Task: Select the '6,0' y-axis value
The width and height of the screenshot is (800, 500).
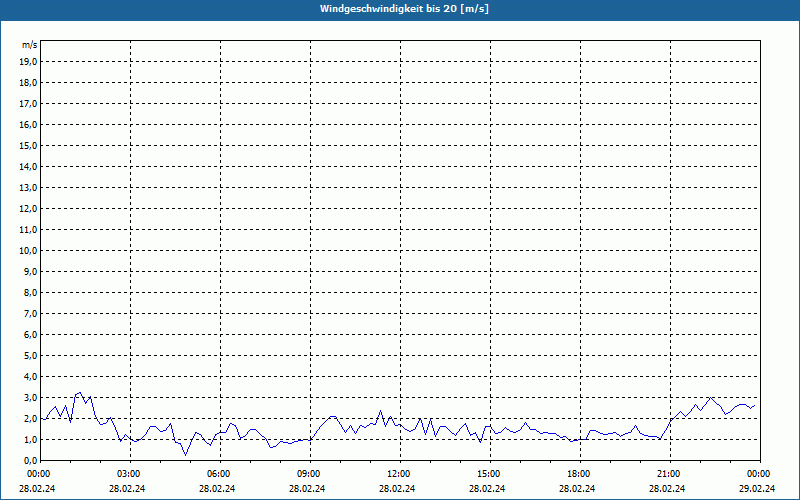Action: (31, 335)
